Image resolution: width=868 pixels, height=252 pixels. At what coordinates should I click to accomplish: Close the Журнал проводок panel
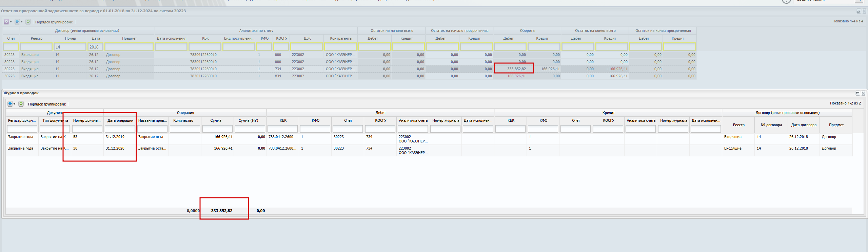pyautogui.click(x=863, y=93)
